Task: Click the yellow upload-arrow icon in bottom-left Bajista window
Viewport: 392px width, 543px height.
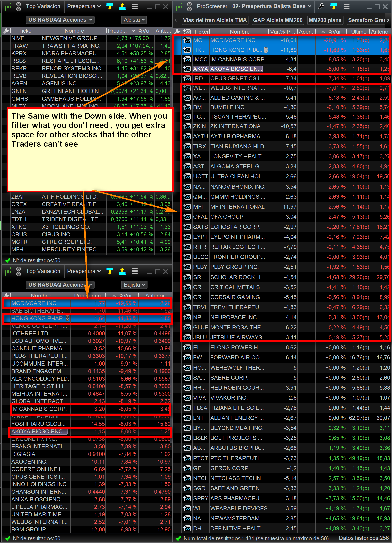Action: (x=122, y=271)
